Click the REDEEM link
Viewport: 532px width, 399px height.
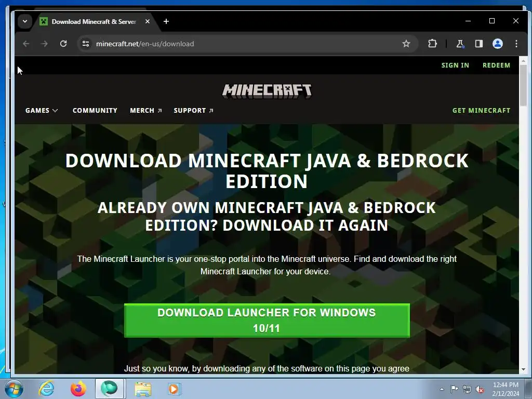pyautogui.click(x=496, y=65)
